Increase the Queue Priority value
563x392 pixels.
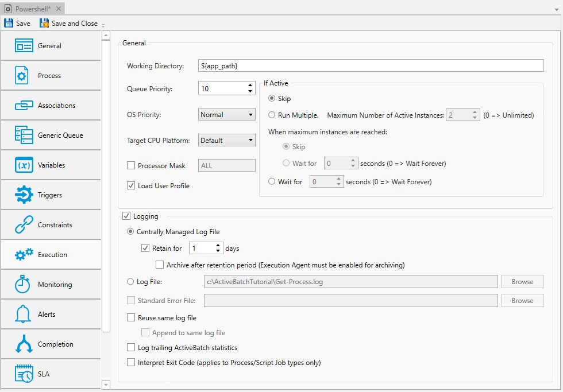pyautogui.click(x=250, y=86)
